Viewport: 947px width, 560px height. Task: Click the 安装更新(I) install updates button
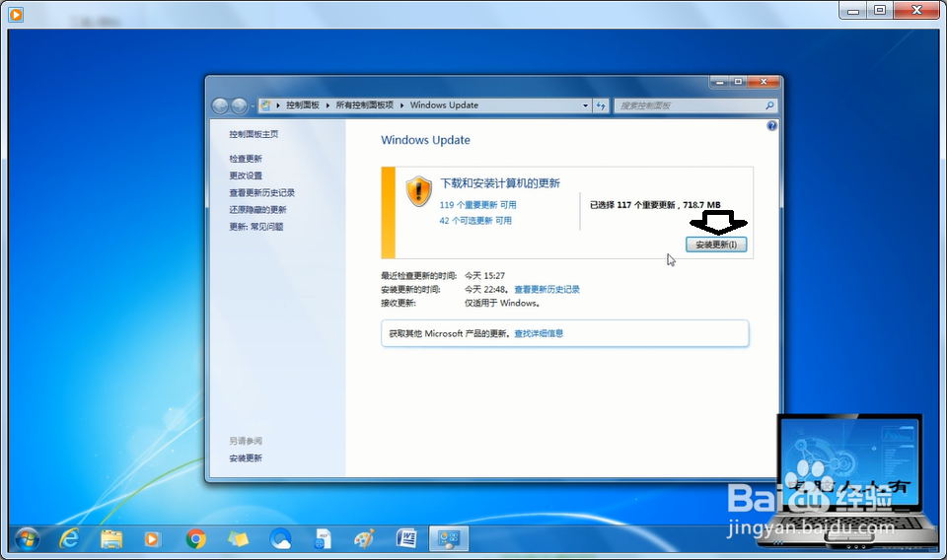click(x=716, y=245)
